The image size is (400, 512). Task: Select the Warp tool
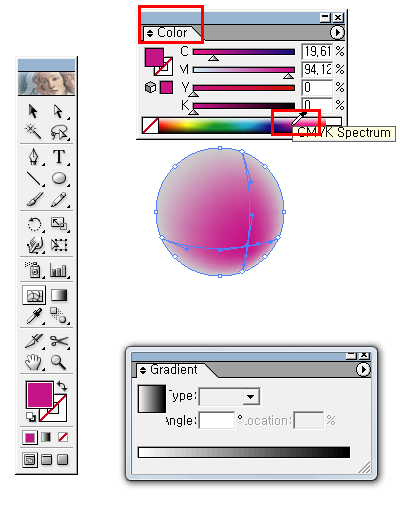(35, 245)
